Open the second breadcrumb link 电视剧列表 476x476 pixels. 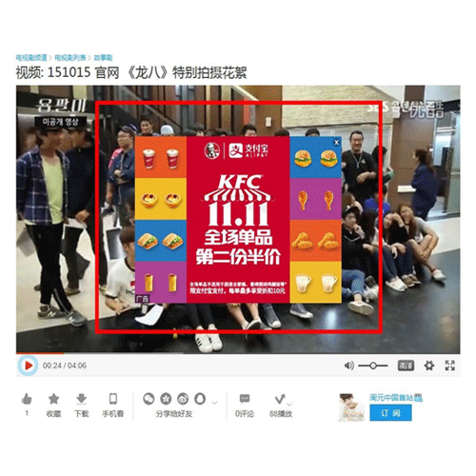click(70, 58)
